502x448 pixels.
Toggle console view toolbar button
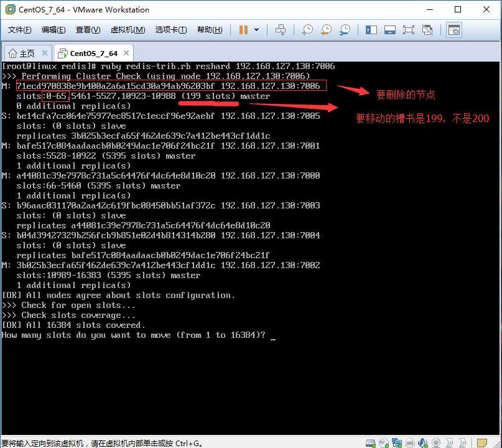(454, 30)
